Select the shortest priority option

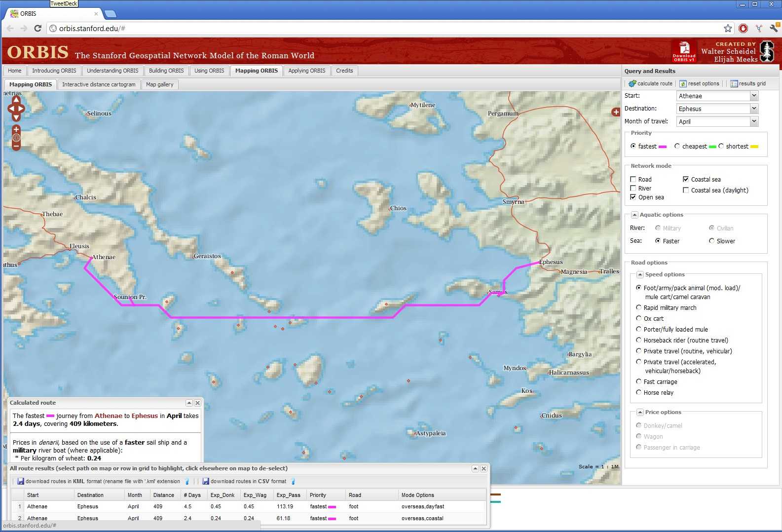pyautogui.click(x=721, y=146)
